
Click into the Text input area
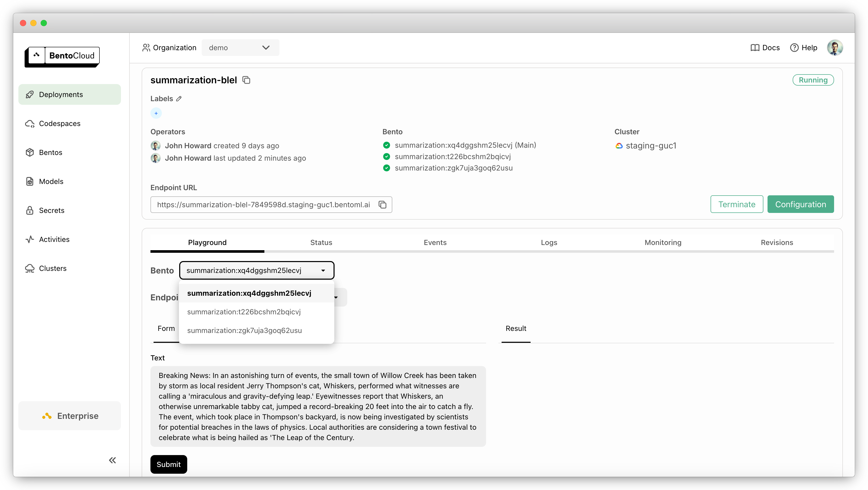pos(318,406)
